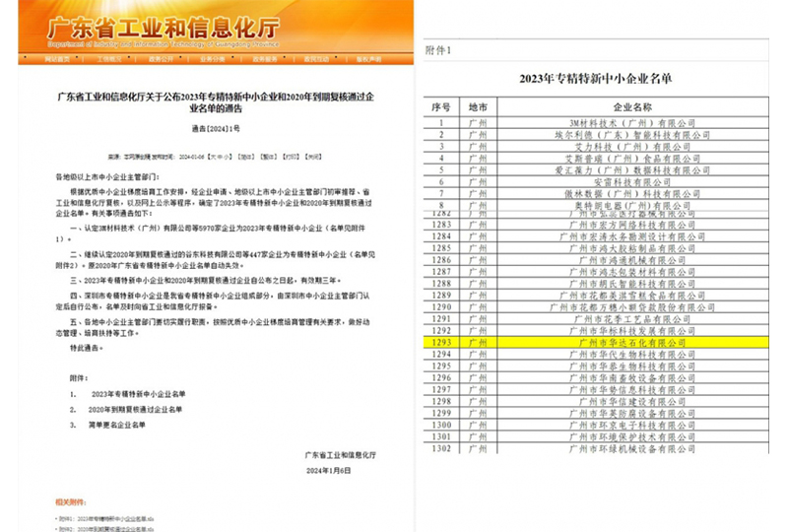This screenshot has width=788, height=532.
Task: Open the 版权声明 navigation item
Action: tap(367, 59)
